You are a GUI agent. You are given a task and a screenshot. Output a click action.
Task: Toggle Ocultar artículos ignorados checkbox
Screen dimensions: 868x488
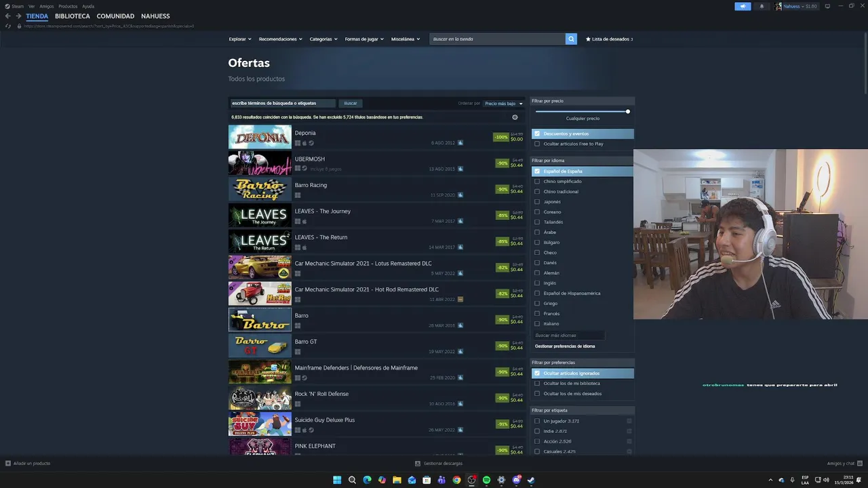click(537, 373)
